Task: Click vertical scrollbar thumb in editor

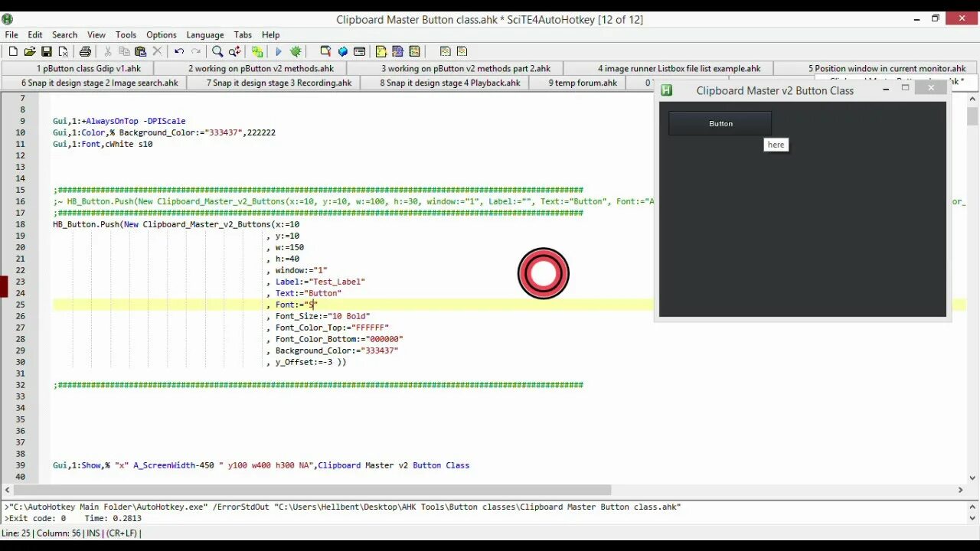Action: tap(972, 116)
